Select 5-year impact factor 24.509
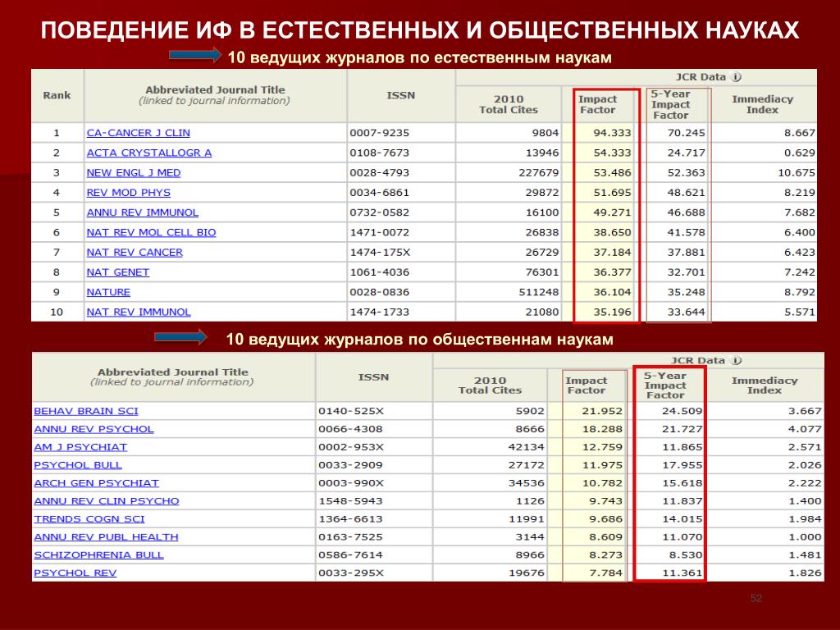The image size is (840, 630). coord(682,411)
